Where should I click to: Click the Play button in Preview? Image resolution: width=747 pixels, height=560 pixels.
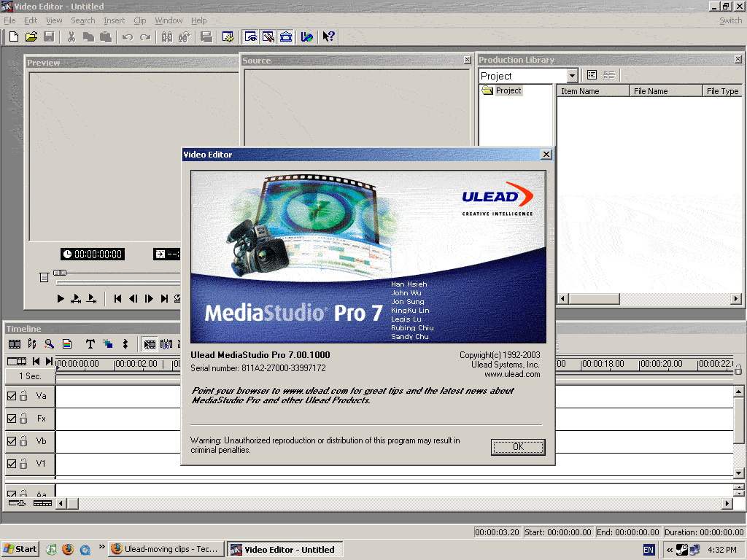click(61, 298)
